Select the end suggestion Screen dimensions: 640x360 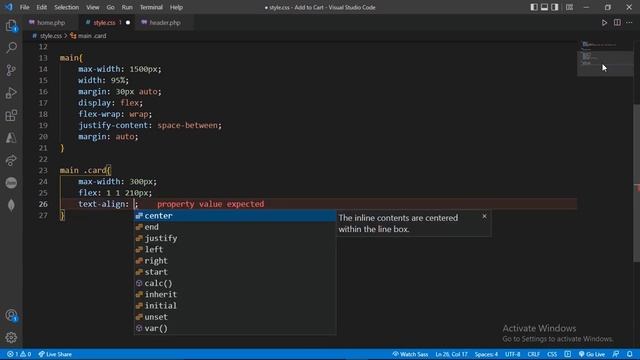click(x=235, y=227)
